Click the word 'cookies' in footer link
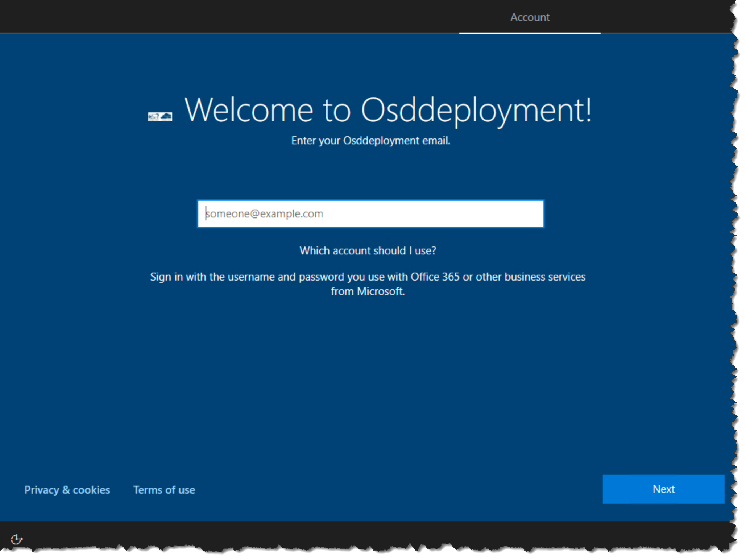The height and width of the screenshot is (560, 746). point(91,490)
